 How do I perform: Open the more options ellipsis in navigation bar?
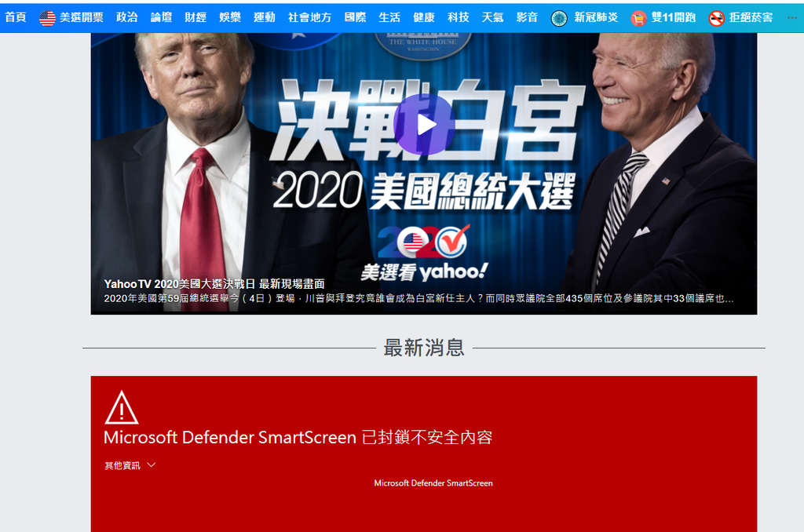[x=792, y=17]
